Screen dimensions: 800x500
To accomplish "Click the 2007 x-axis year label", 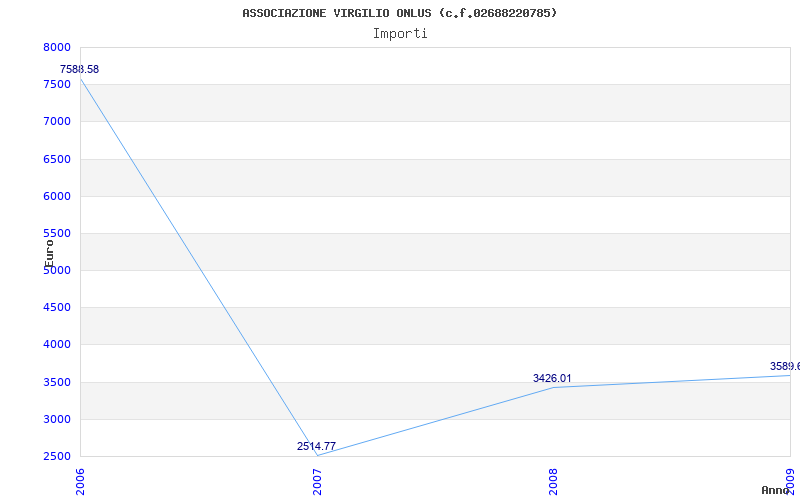I will (317, 480).
